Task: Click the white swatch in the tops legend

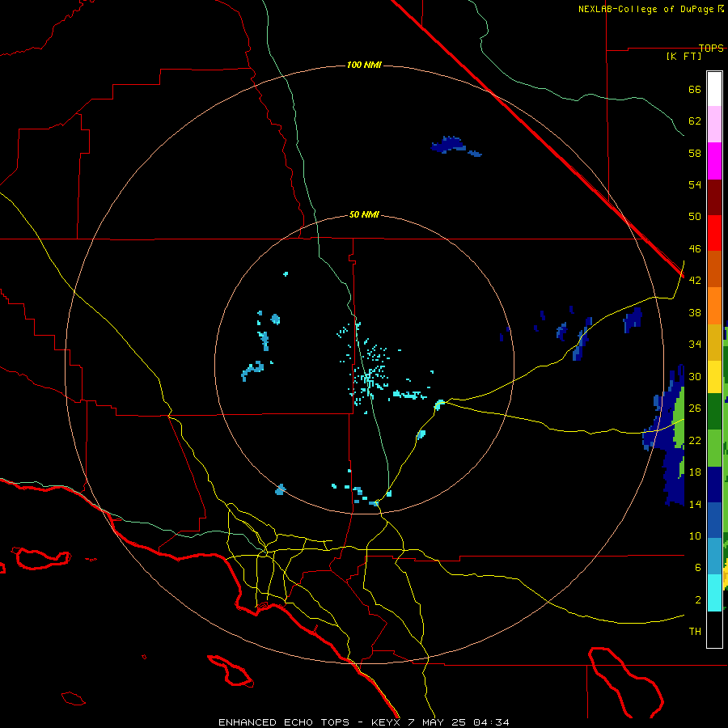Action: click(x=714, y=89)
